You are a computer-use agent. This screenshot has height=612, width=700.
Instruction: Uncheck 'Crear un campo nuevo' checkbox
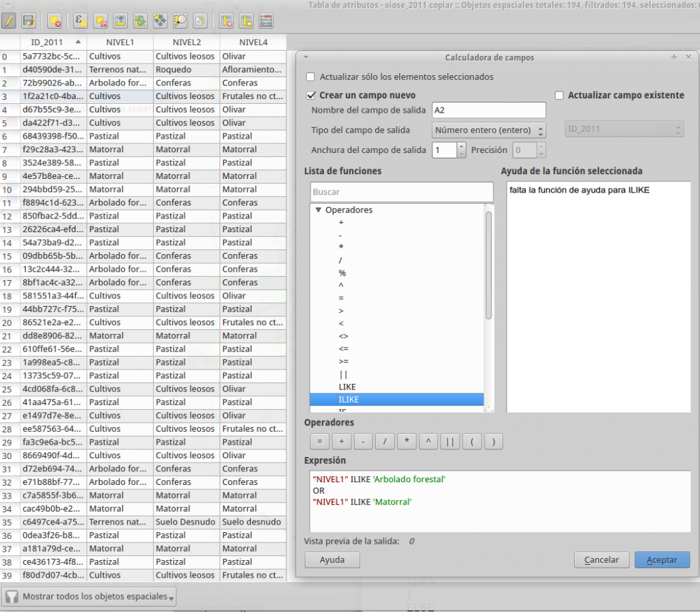[x=311, y=95]
